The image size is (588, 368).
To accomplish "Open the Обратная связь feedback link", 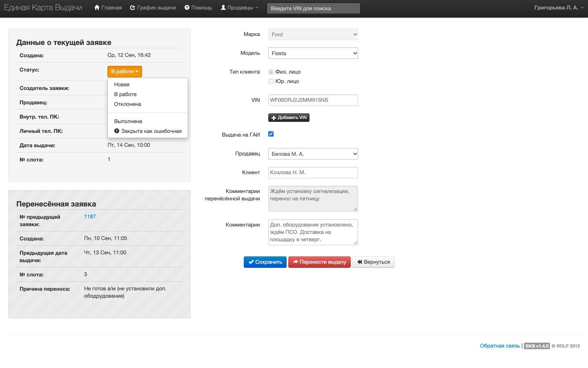I will click(x=500, y=346).
